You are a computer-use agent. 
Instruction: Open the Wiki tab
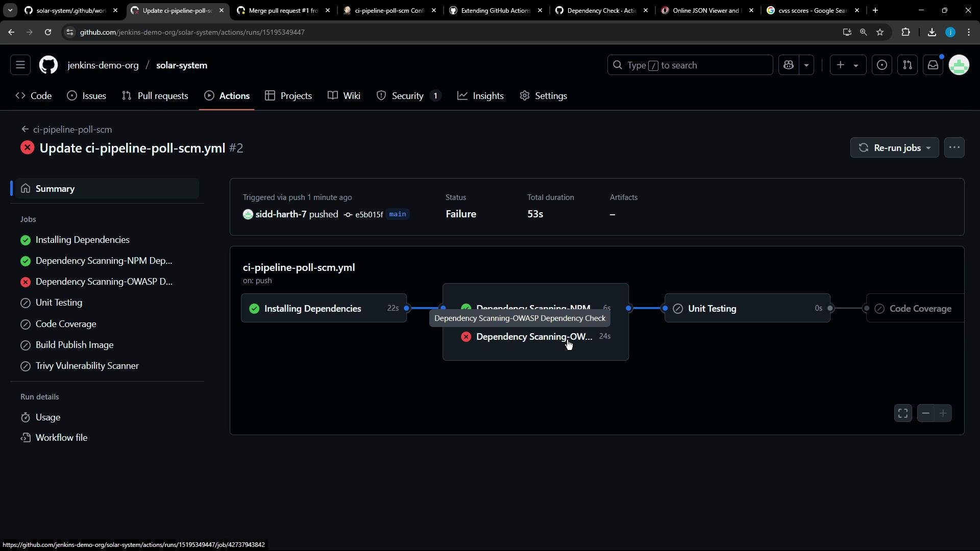[x=344, y=96]
